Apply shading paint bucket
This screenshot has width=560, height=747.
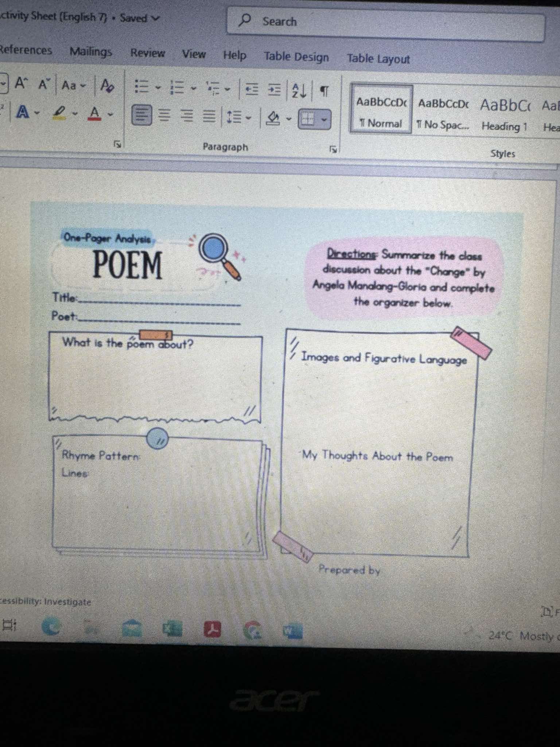[273, 118]
